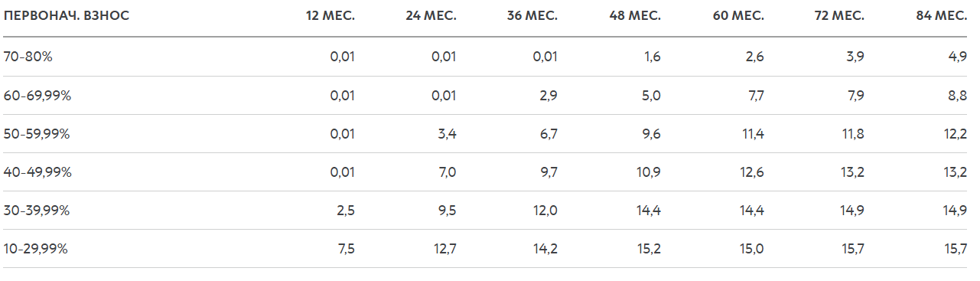The image size is (980, 281).
Task: Click the 36 МЕС. column header
Action: point(532,17)
